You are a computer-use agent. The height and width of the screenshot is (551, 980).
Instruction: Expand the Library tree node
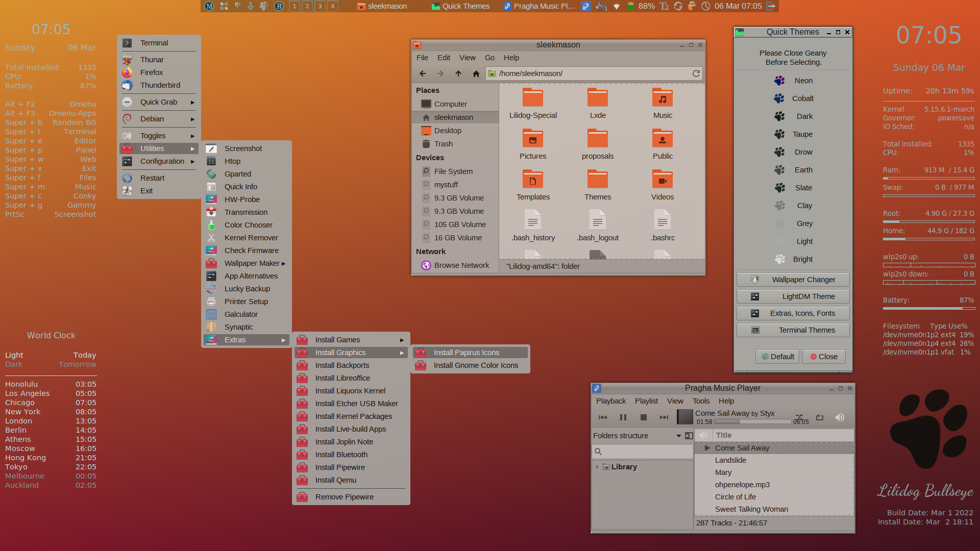pos(597,467)
